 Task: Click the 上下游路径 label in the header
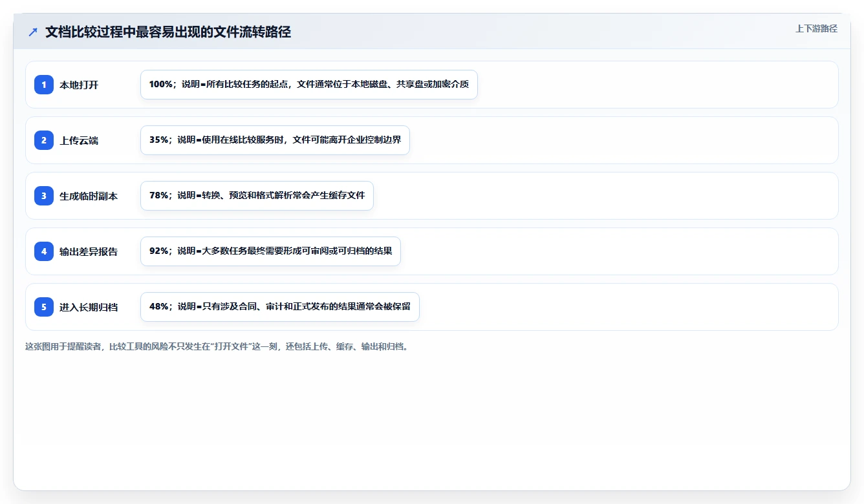[x=816, y=28]
